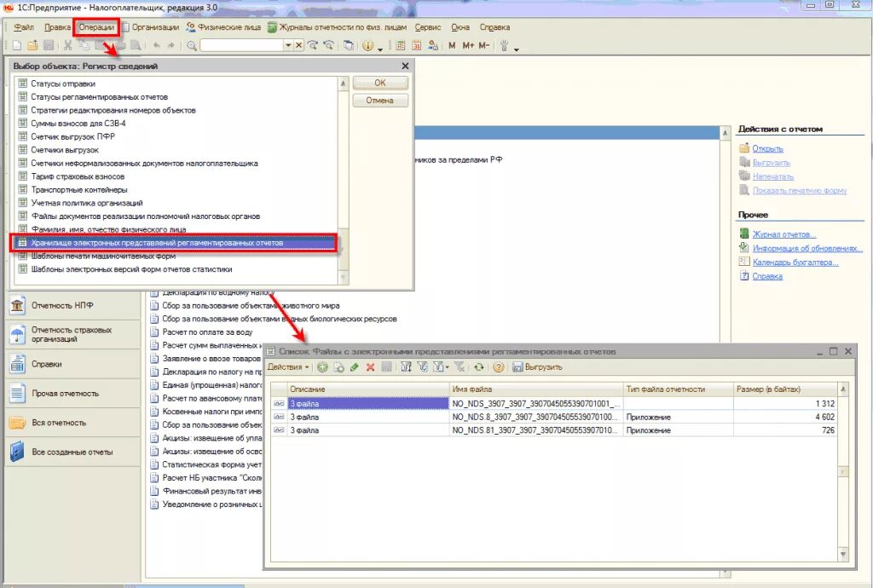This screenshot has height=588, width=873.
Task: Select Расчет по оплате за воду report
Action: tap(207, 332)
